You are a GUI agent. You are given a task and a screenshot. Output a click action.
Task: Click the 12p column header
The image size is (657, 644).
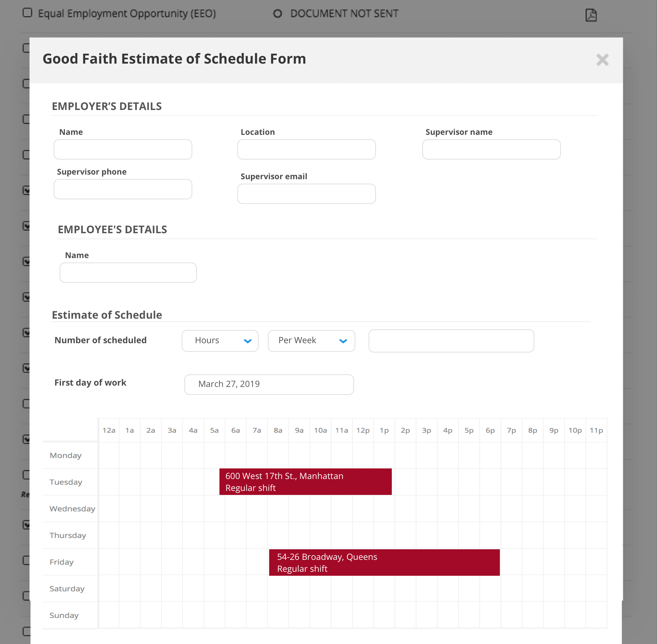(x=363, y=431)
